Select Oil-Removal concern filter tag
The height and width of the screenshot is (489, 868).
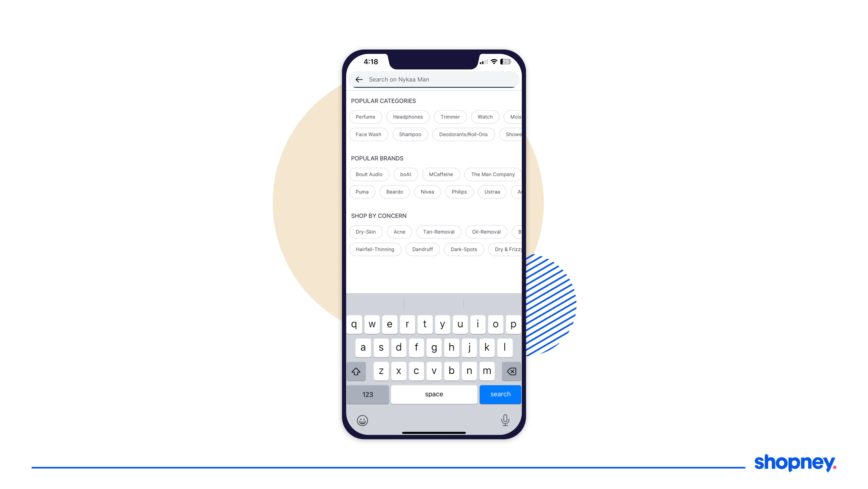click(486, 231)
